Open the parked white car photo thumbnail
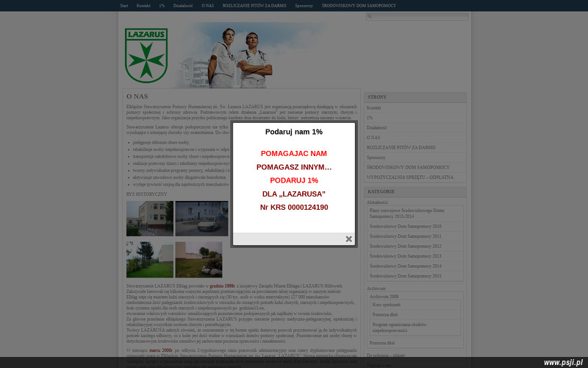 click(x=201, y=219)
